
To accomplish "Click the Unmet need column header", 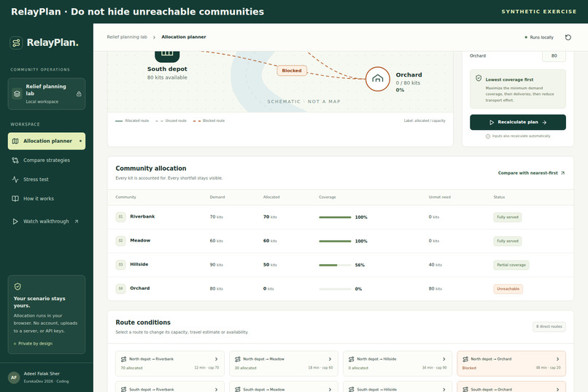I will pyautogui.click(x=439, y=197).
